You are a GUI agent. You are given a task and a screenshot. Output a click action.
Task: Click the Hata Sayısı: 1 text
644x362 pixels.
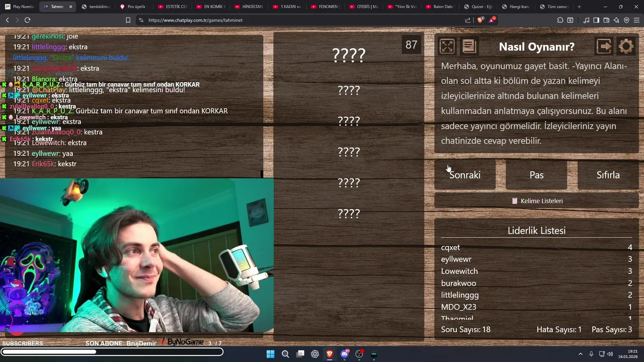point(559,330)
